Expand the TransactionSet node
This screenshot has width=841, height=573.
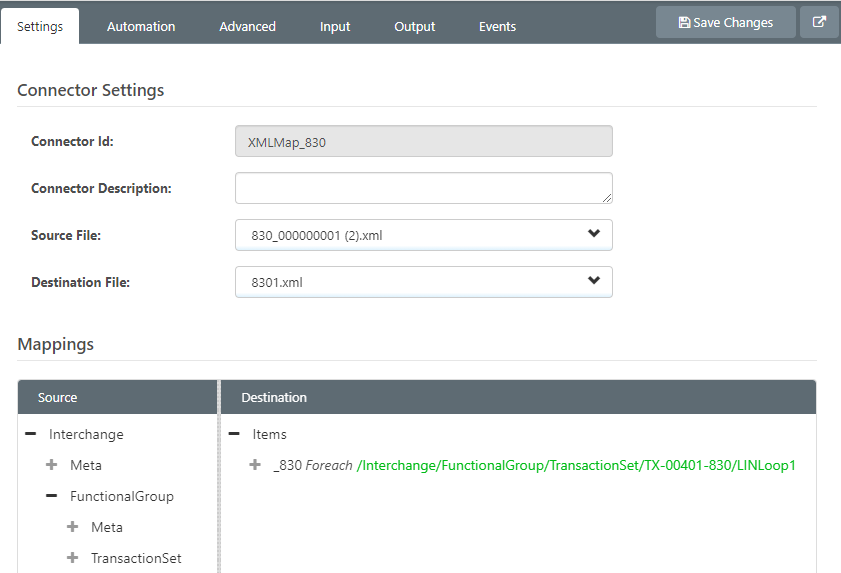(72, 558)
